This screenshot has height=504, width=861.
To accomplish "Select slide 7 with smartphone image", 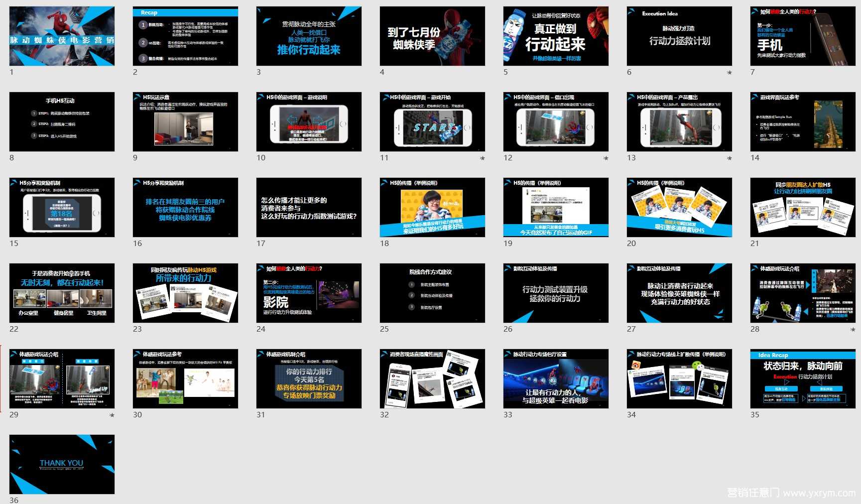I will pyautogui.click(x=803, y=36).
